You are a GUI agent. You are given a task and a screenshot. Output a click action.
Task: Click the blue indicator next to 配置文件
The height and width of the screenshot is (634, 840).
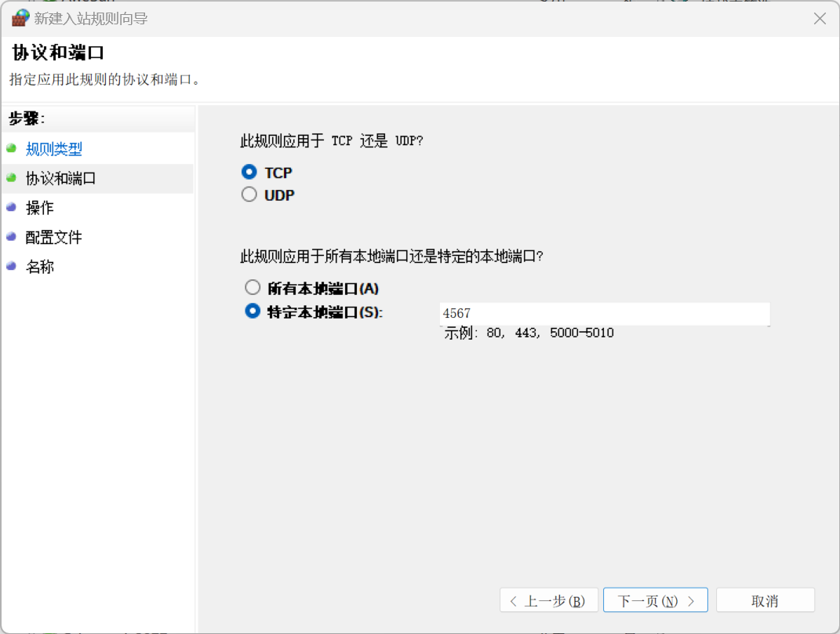coord(11,237)
